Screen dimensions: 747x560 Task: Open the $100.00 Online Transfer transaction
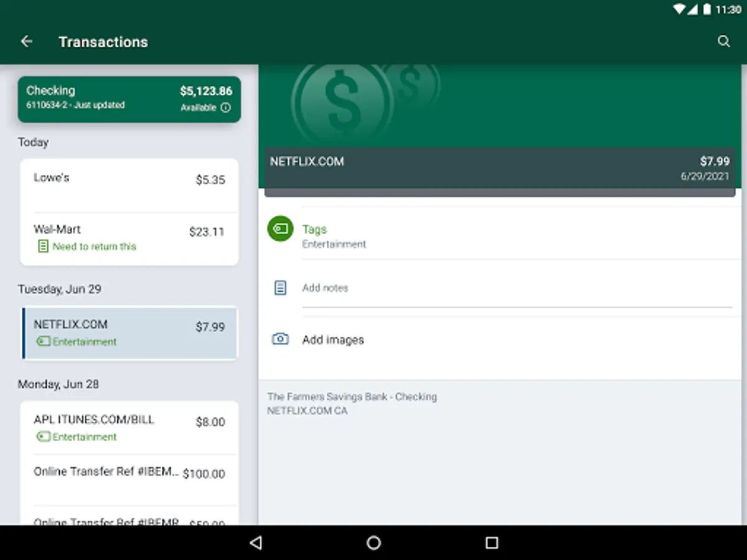pos(129,480)
